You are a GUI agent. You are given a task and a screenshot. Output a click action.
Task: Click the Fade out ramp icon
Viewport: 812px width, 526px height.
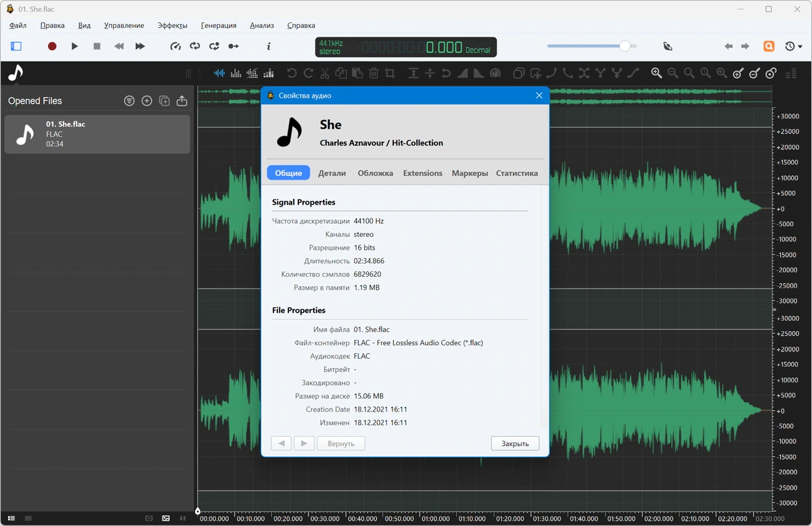pyautogui.click(x=478, y=73)
